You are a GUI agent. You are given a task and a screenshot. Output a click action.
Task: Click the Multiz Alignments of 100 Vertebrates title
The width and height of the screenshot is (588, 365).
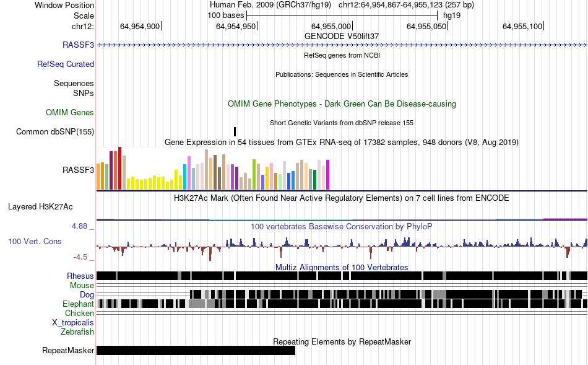tap(342, 267)
